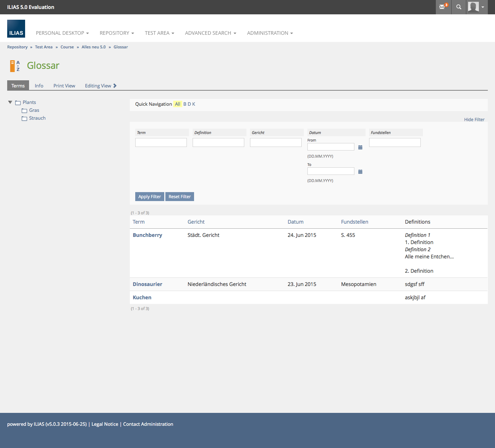The height and width of the screenshot is (448, 495).
Task: Open the Print View tab
Action: [x=64, y=86]
